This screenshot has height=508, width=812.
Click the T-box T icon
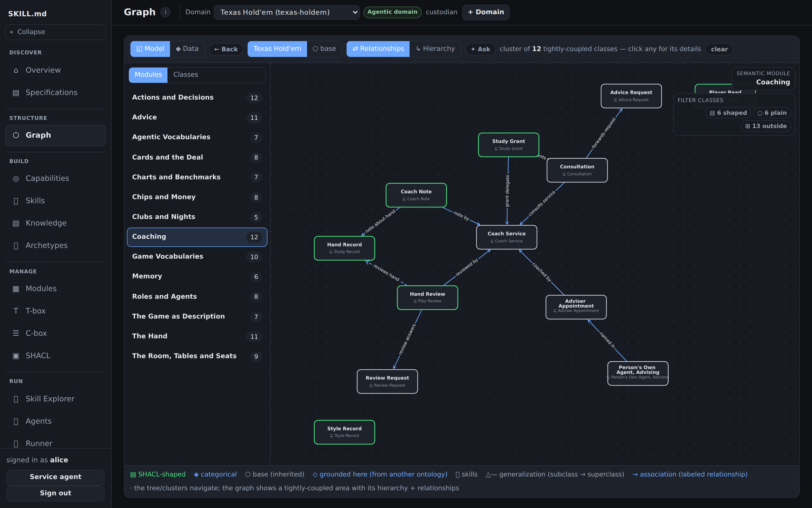(16, 311)
